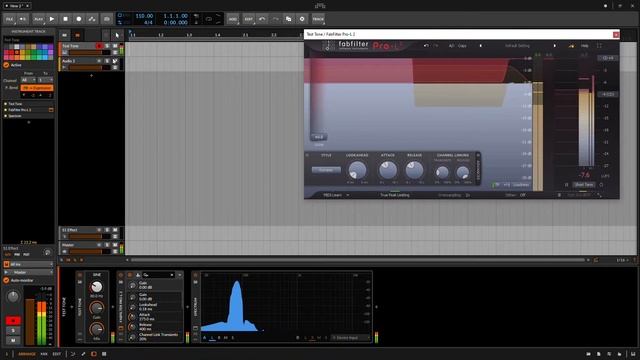Click the Undo arrow in the Bitwig toolbar

(262, 19)
